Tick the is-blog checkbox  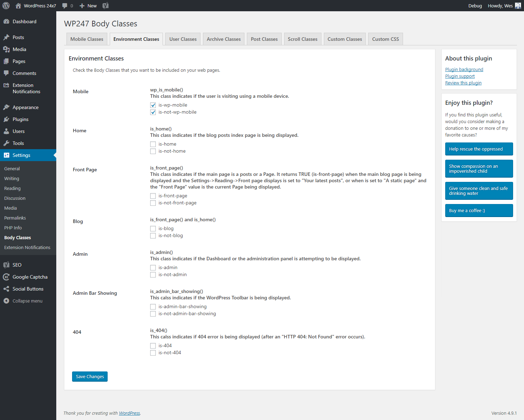click(x=153, y=229)
